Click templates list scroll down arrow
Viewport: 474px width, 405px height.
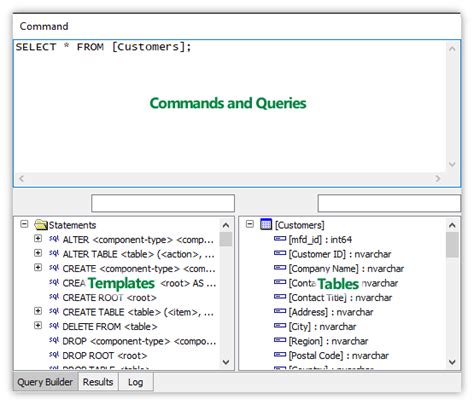click(x=226, y=362)
